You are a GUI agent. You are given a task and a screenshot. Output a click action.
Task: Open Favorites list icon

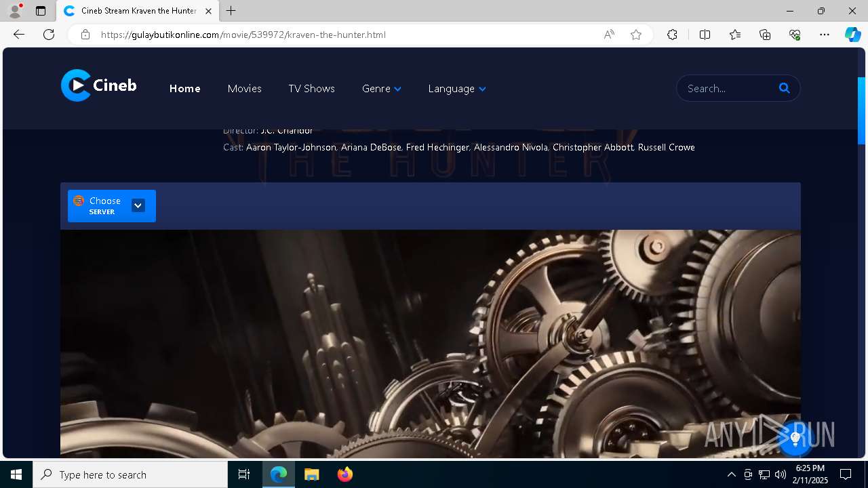click(x=735, y=35)
